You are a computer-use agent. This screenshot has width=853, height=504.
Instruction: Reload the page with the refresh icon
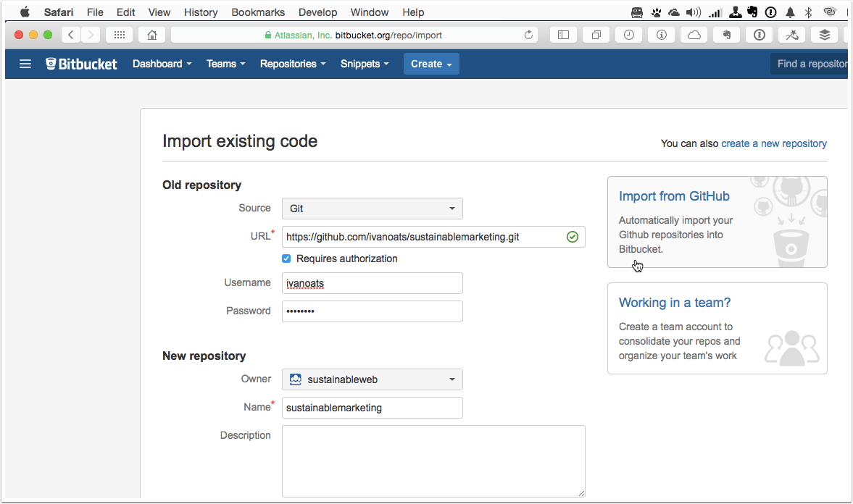pos(528,35)
